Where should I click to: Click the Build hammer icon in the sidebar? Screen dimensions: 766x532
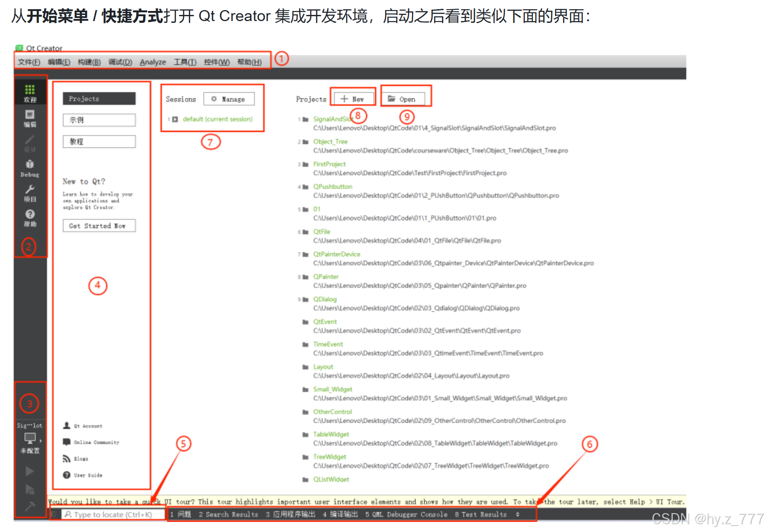(30, 507)
